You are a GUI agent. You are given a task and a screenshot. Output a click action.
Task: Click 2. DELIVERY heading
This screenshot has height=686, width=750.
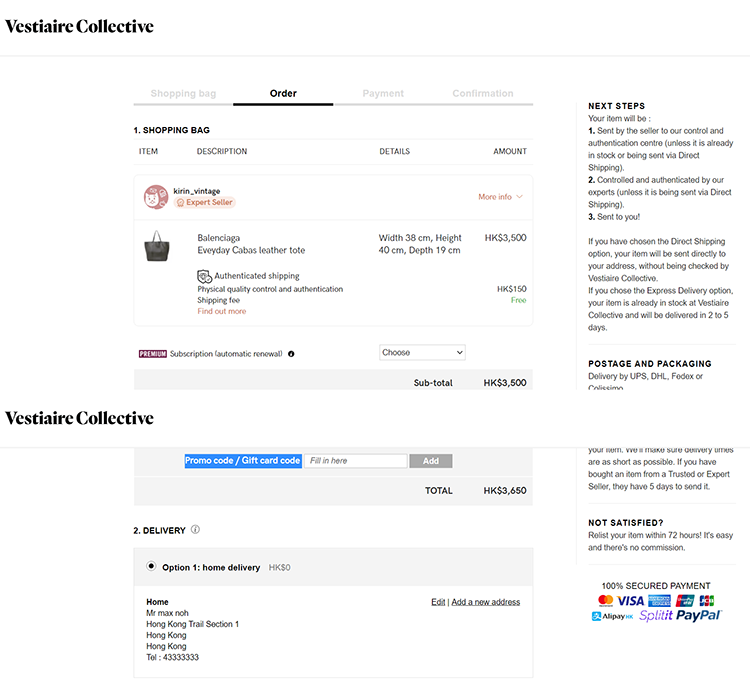click(159, 531)
